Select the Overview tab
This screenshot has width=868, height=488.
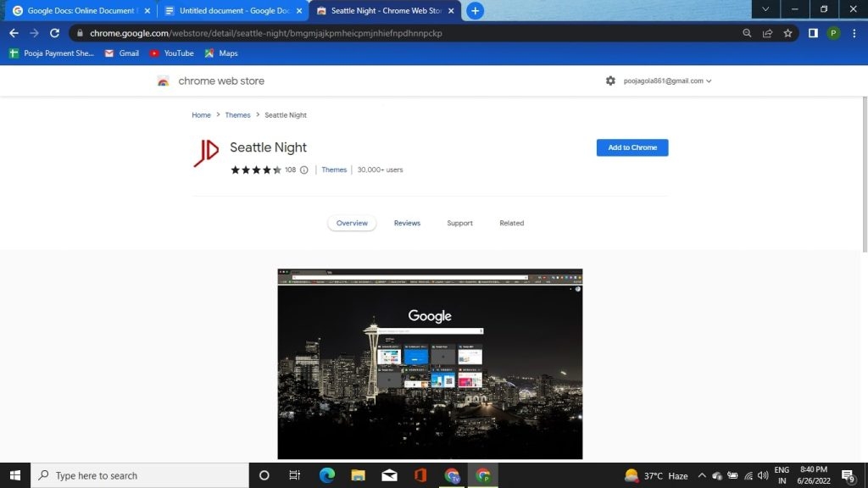(x=352, y=223)
